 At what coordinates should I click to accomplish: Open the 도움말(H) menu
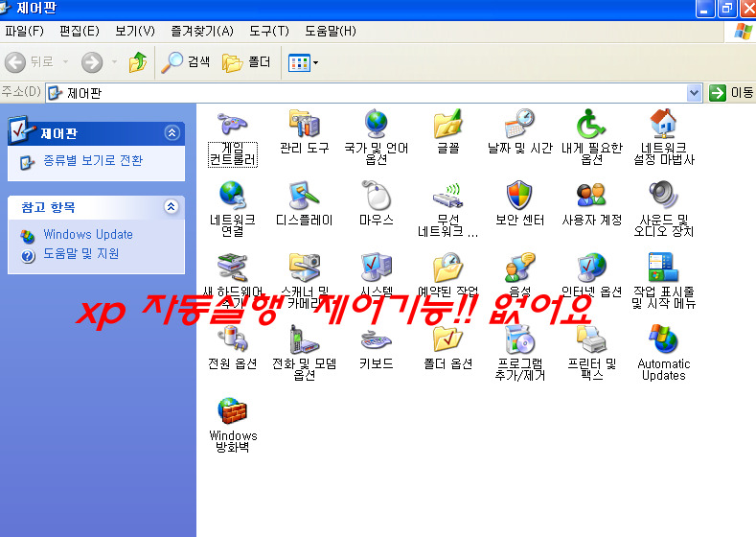[x=331, y=32]
